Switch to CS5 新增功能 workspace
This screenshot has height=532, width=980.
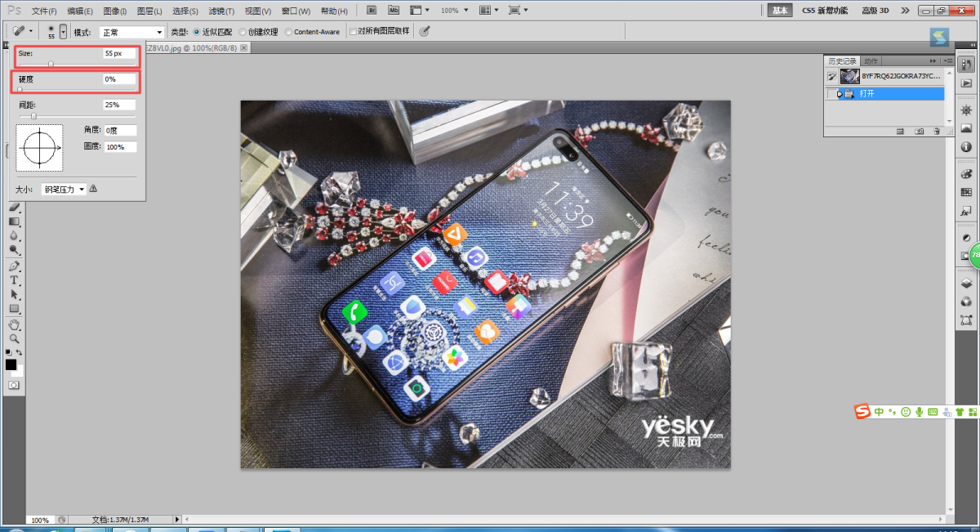826,11
